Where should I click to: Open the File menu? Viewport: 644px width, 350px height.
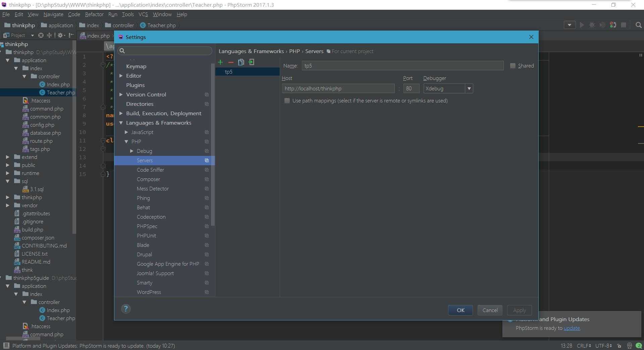[6, 14]
